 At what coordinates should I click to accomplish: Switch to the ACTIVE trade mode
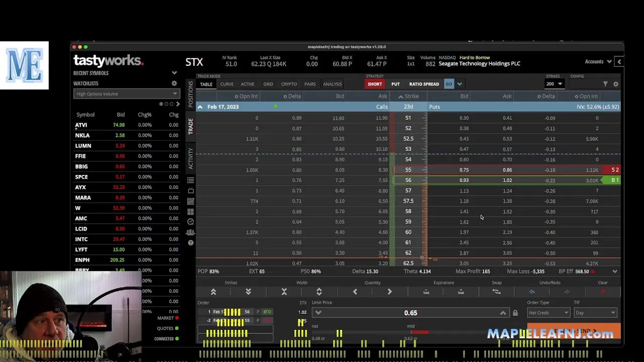tap(248, 84)
